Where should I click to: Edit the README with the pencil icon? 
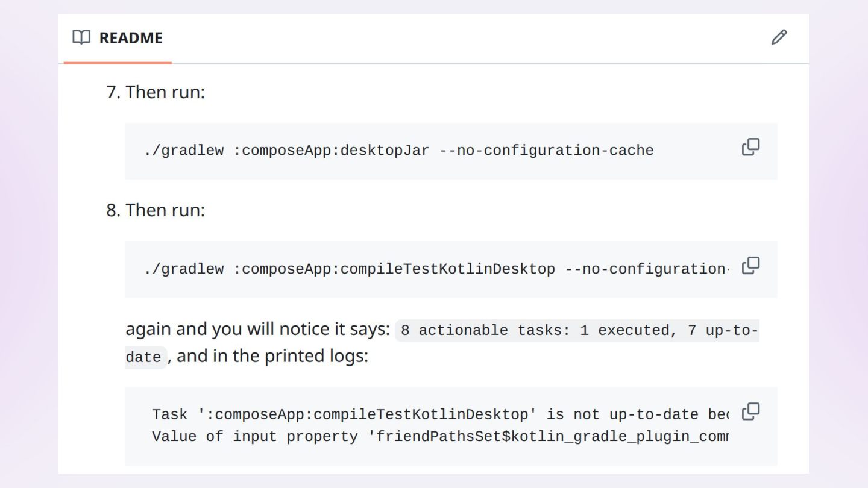pos(779,37)
